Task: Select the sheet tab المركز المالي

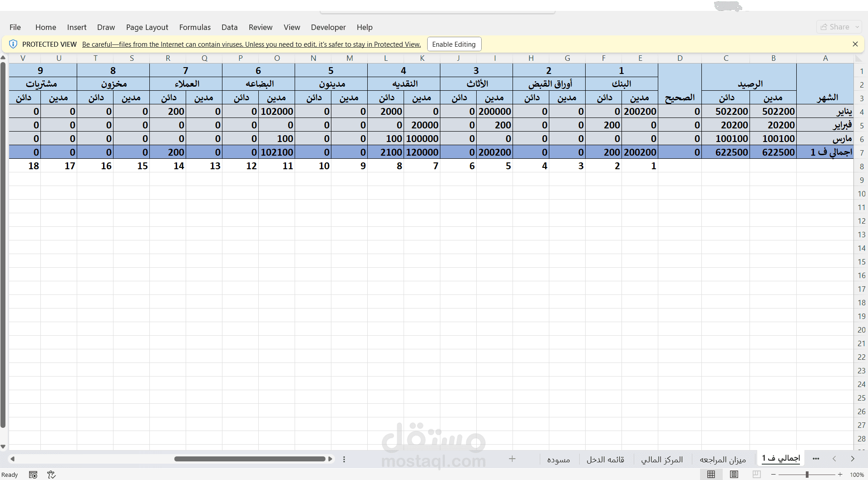Action: (662, 460)
